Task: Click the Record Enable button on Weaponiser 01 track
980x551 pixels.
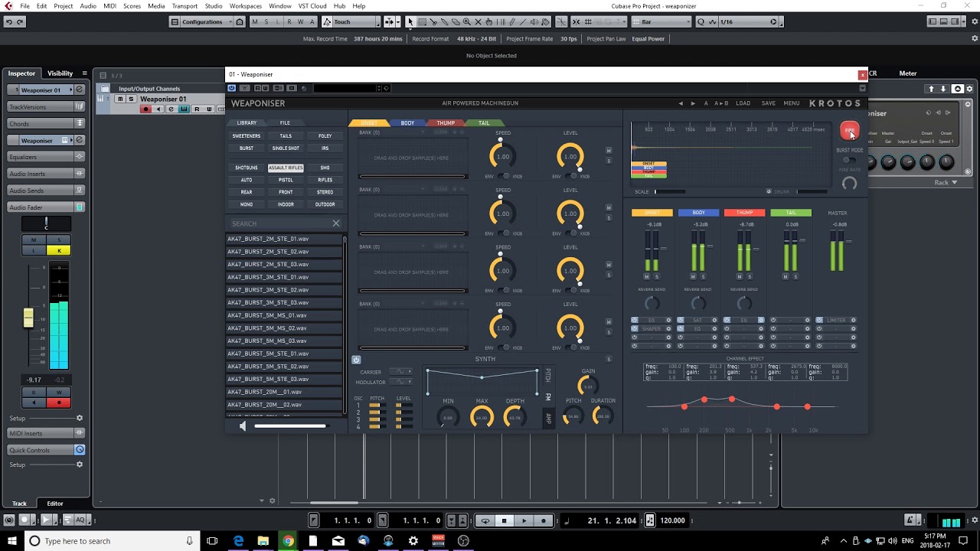Action: (145, 109)
